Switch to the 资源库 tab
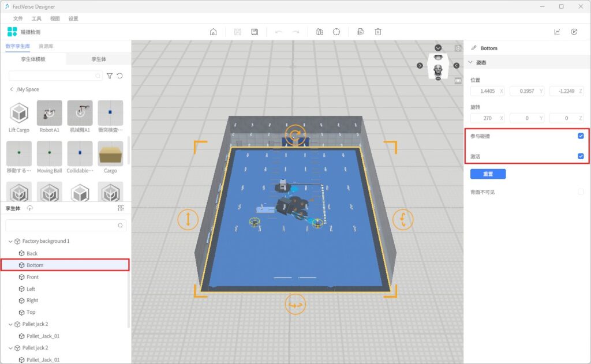Image resolution: width=591 pixels, height=364 pixels. pos(46,46)
